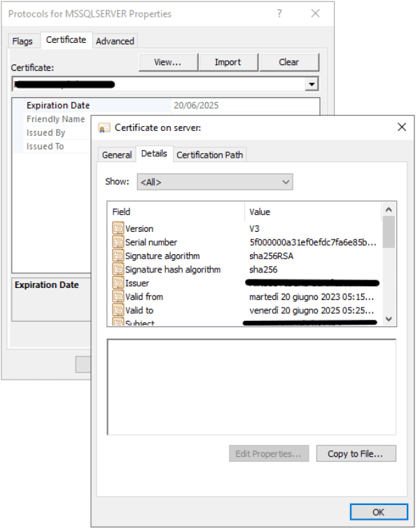Click inside the empty value details box
Screen dimensions: 420x531
(251, 387)
